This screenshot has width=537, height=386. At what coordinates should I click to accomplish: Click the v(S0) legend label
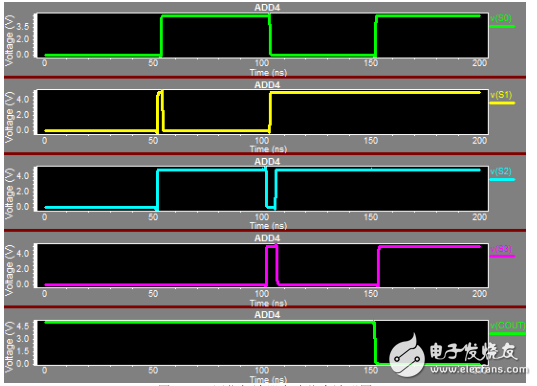tap(501, 18)
